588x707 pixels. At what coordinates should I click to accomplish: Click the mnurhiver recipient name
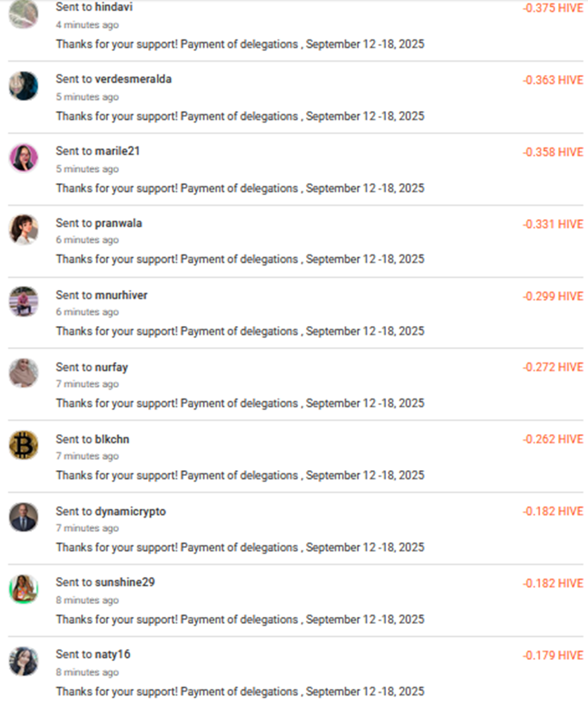(x=121, y=295)
